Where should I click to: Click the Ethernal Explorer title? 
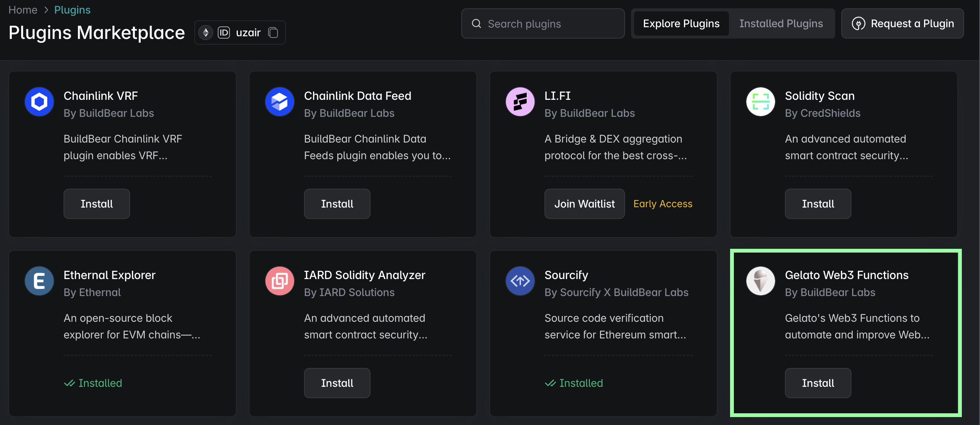pos(110,275)
